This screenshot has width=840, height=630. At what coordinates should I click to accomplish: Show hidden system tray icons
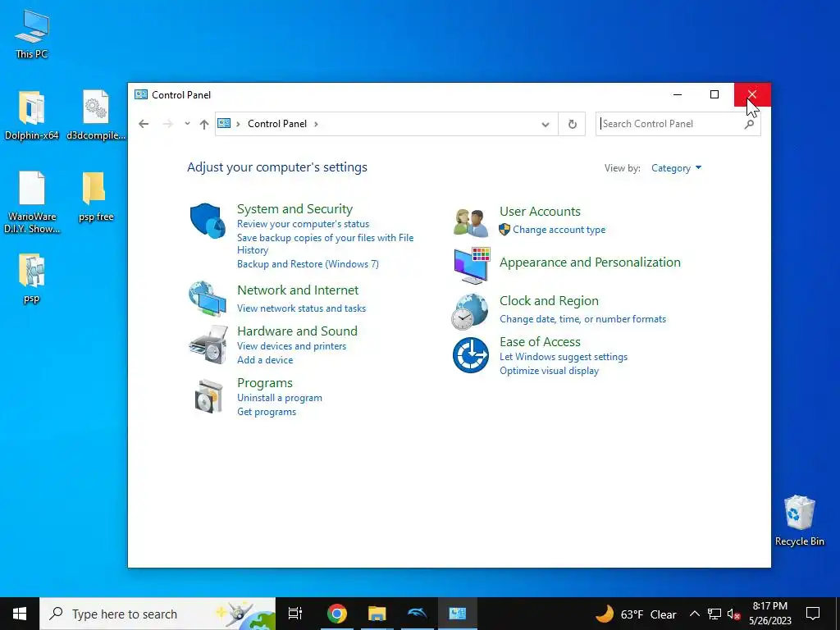point(694,614)
